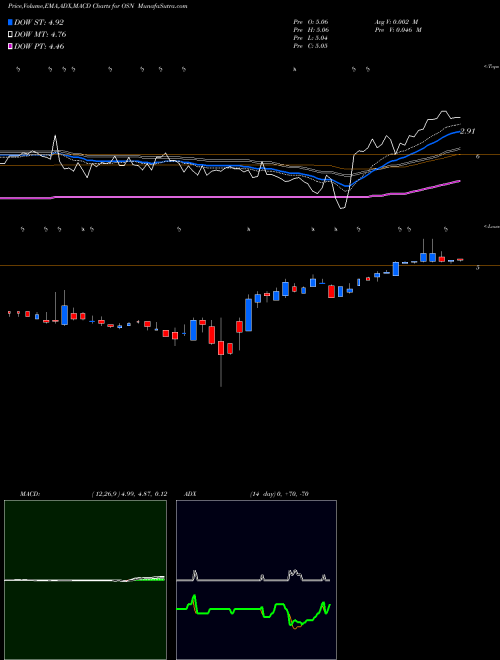This screenshot has height=660, width=500.
Task: Click the 'Pre V: 0.046 M' volume text
Action: point(397,30)
